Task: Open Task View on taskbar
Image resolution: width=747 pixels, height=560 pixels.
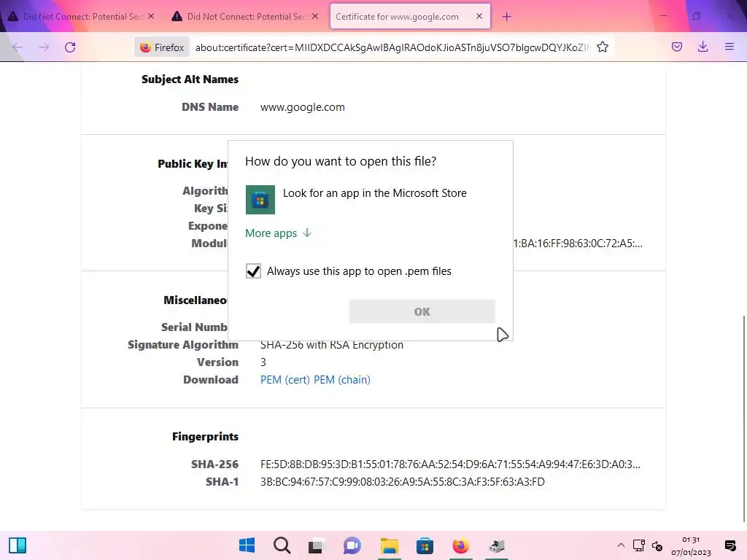Action: pyautogui.click(x=317, y=545)
